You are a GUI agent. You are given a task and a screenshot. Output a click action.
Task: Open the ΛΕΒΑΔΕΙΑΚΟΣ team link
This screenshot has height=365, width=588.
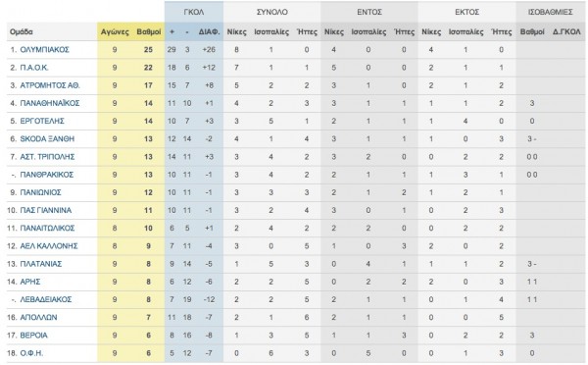(46, 299)
